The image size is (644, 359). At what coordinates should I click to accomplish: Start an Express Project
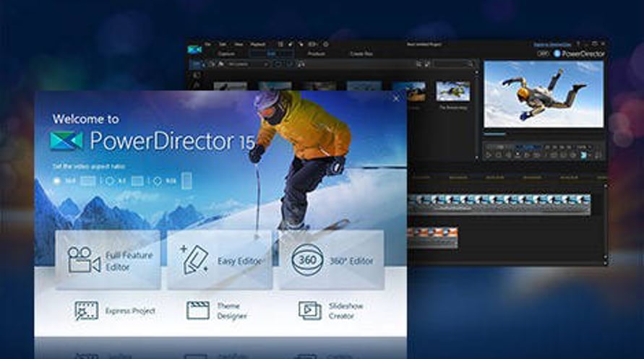point(115,311)
